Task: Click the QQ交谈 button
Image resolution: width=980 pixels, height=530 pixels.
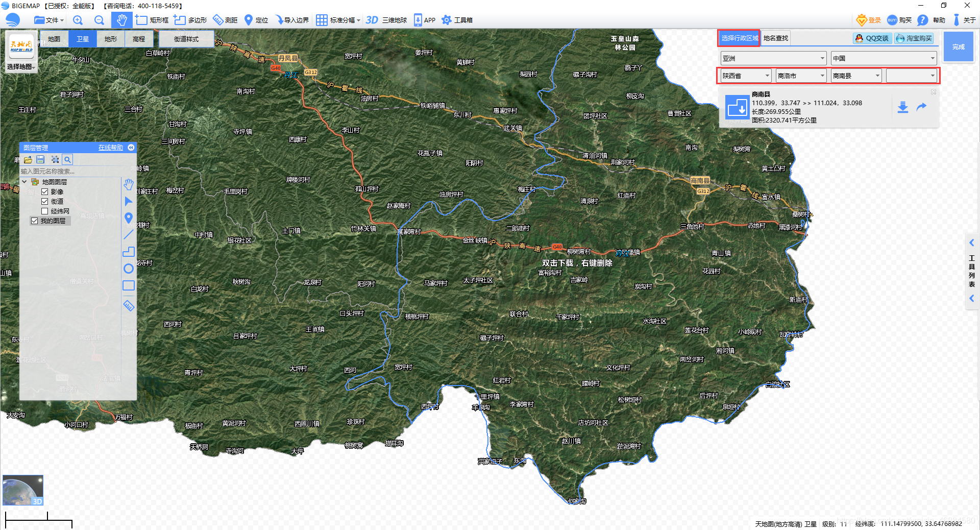Action: click(872, 38)
